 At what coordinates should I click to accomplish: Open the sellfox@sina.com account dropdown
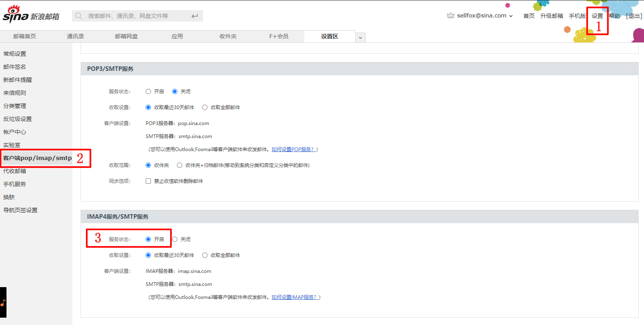pos(485,15)
